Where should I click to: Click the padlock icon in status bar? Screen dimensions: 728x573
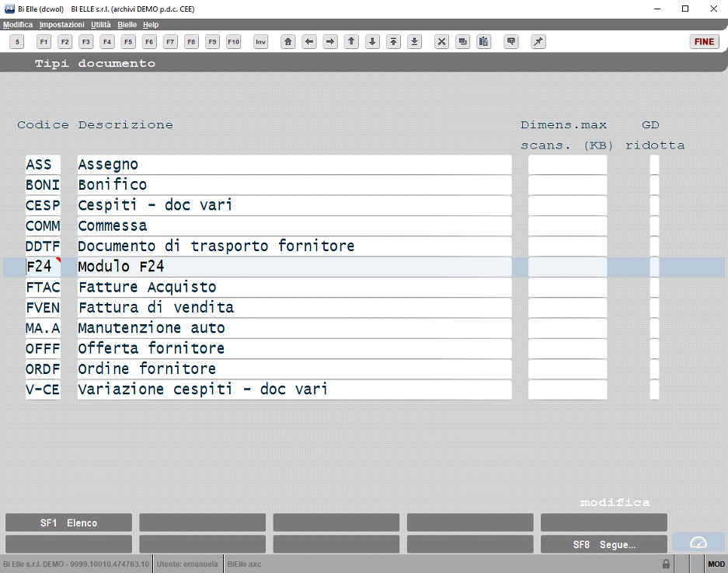click(666, 564)
